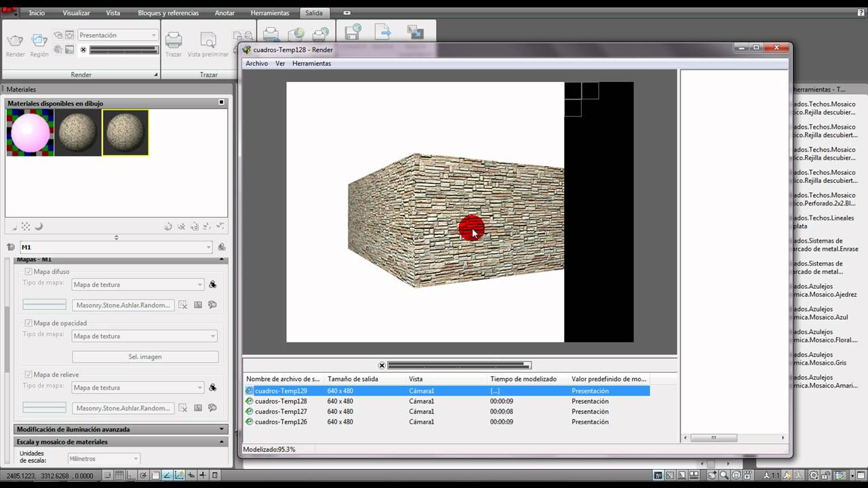868x488 pixels.
Task: Open diffuse map scale adjustment icon
Action: (x=198, y=305)
